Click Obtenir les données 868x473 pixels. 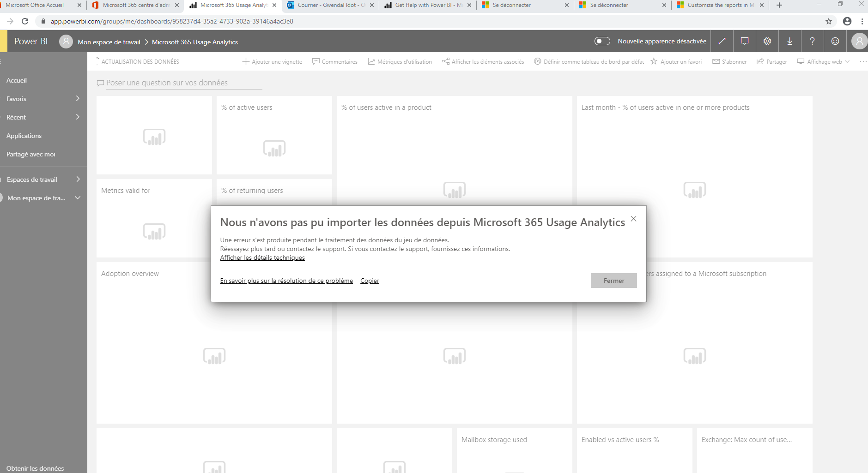(35, 468)
